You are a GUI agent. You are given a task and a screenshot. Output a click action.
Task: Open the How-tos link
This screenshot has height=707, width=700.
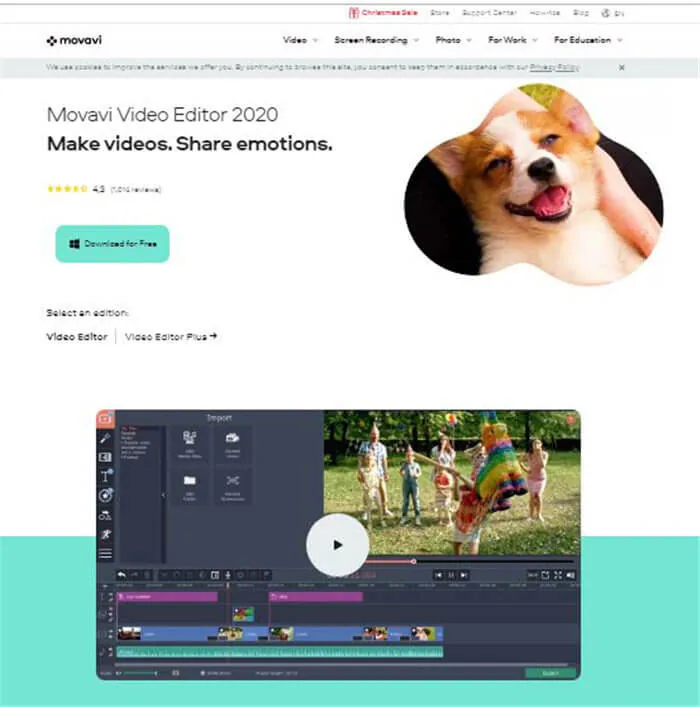pyautogui.click(x=544, y=13)
